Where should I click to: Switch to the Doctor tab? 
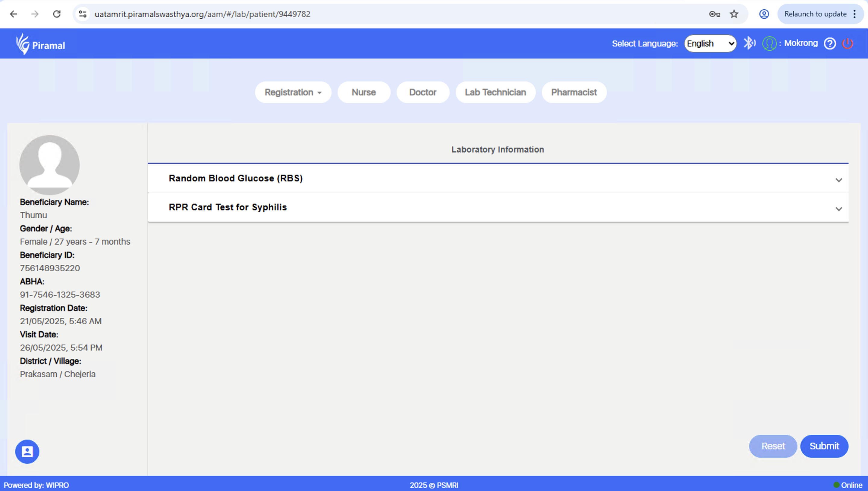coord(423,92)
